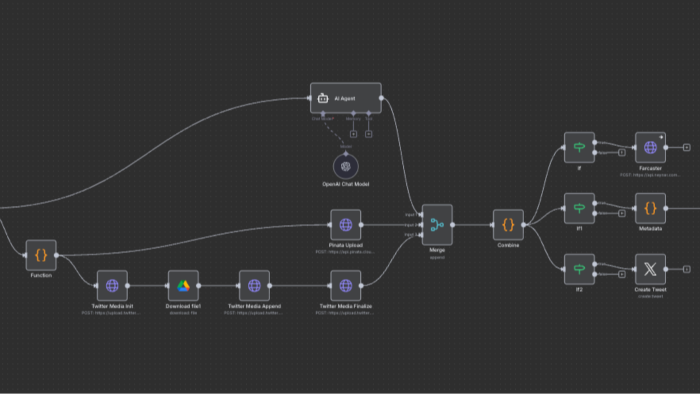700x394 pixels.
Task: Open the Farcaster HTTP request node
Action: 650,147
